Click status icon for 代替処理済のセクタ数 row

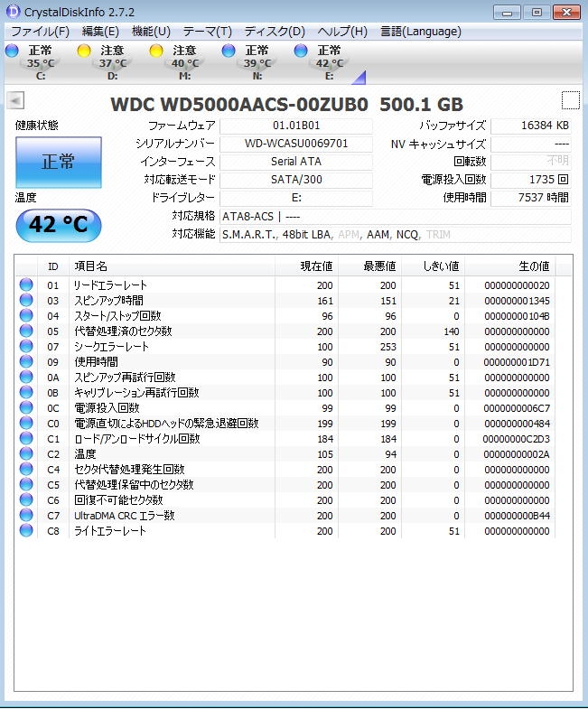26,331
